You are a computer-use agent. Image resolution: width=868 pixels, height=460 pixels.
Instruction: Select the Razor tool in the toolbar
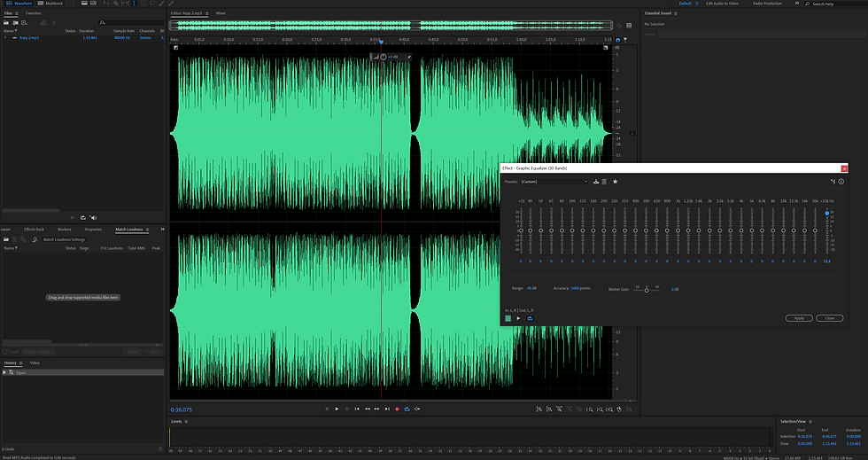click(116, 4)
